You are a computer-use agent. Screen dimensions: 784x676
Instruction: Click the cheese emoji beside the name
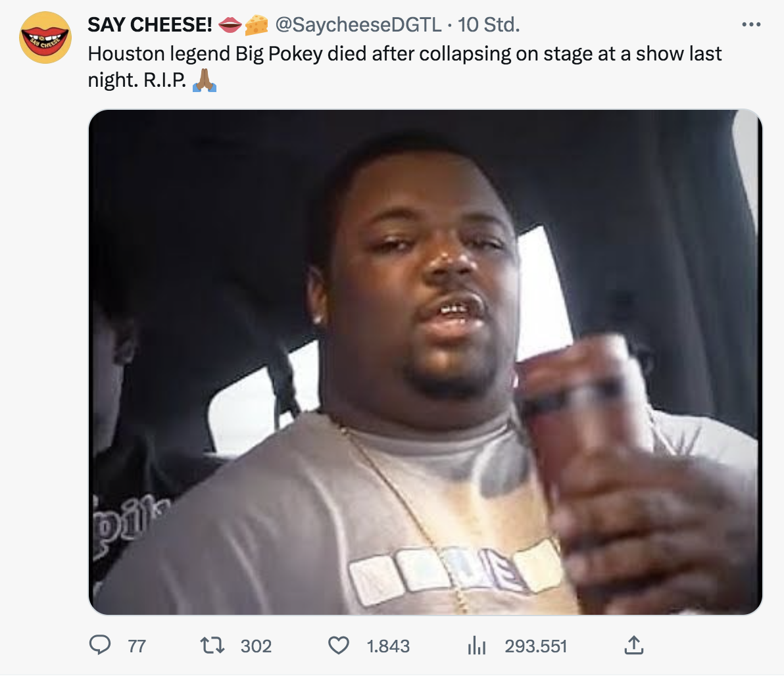(257, 25)
